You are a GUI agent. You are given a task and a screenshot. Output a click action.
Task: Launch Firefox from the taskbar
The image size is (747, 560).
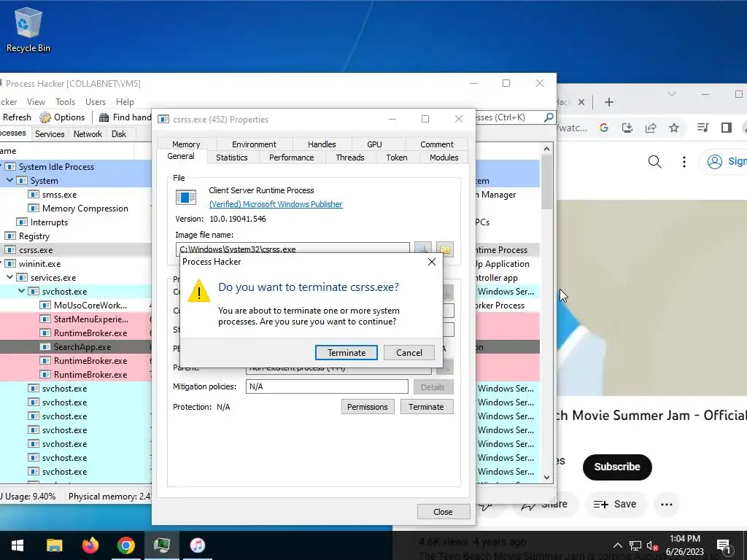click(x=90, y=545)
